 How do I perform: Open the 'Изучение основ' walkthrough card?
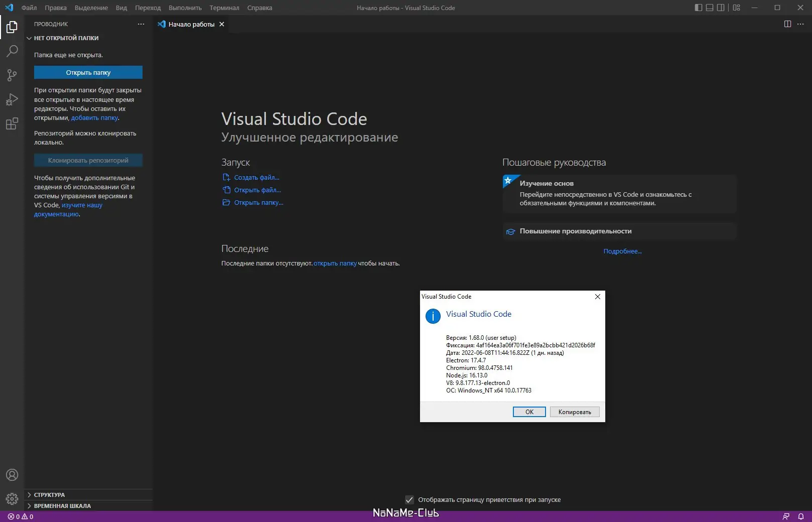pyautogui.click(x=619, y=194)
